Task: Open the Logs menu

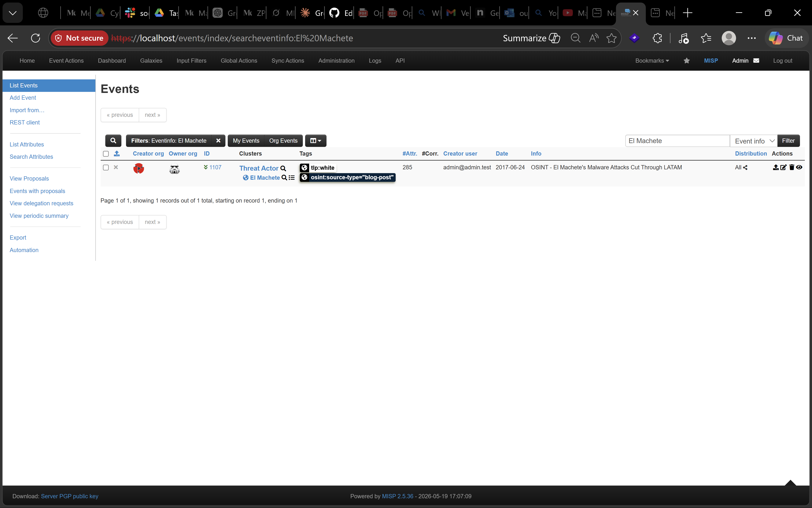Action: click(x=375, y=61)
